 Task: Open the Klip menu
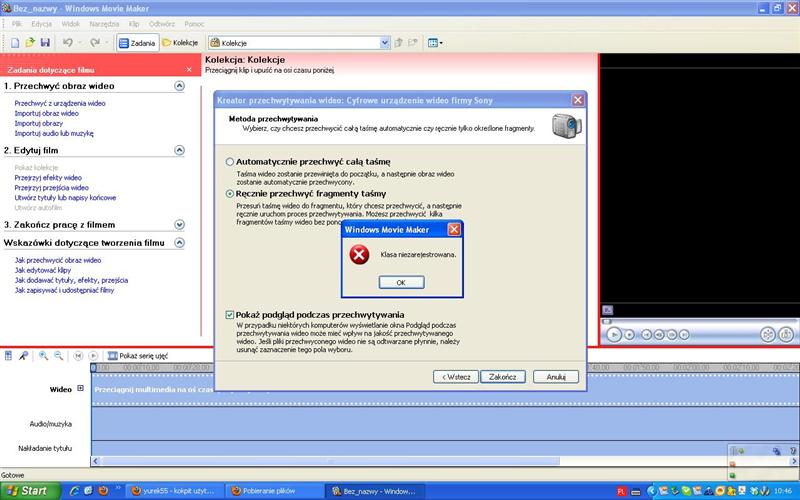[x=134, y=24]
